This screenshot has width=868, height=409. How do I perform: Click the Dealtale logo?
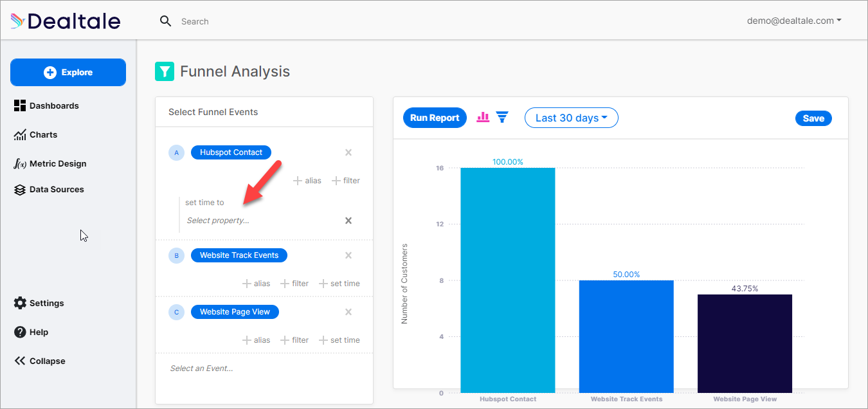[66, 21]
